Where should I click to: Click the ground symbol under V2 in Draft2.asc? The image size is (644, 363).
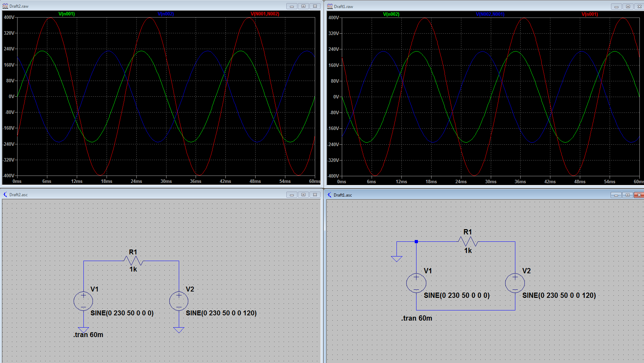click(179, 330)
